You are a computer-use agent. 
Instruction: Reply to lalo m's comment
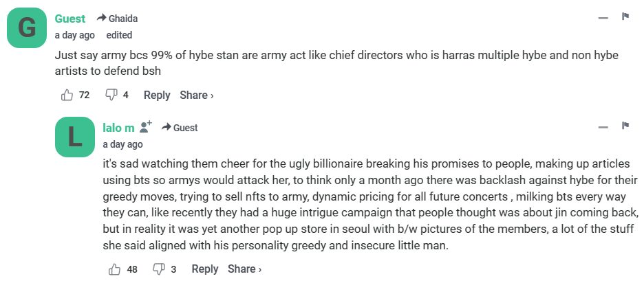tap(205, 269)
